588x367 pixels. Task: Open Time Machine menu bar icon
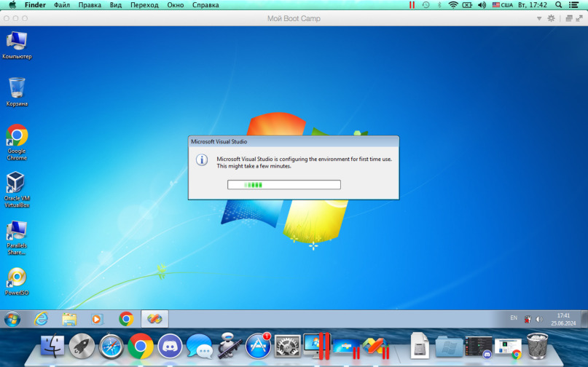426,5
